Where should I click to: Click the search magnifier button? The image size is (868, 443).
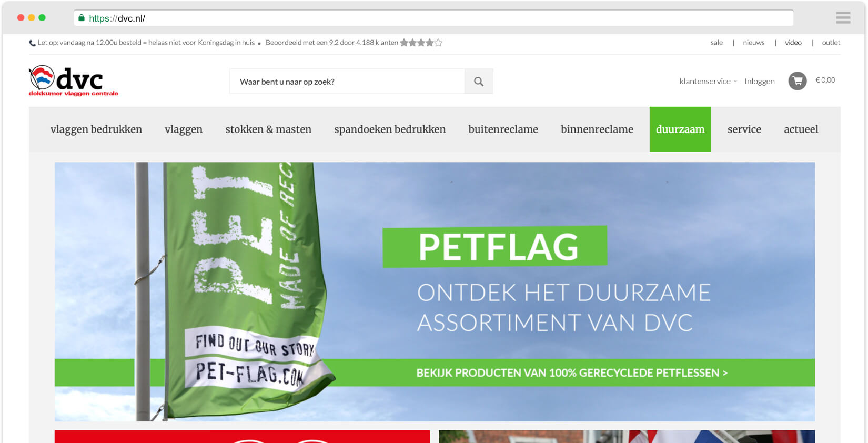479,82
